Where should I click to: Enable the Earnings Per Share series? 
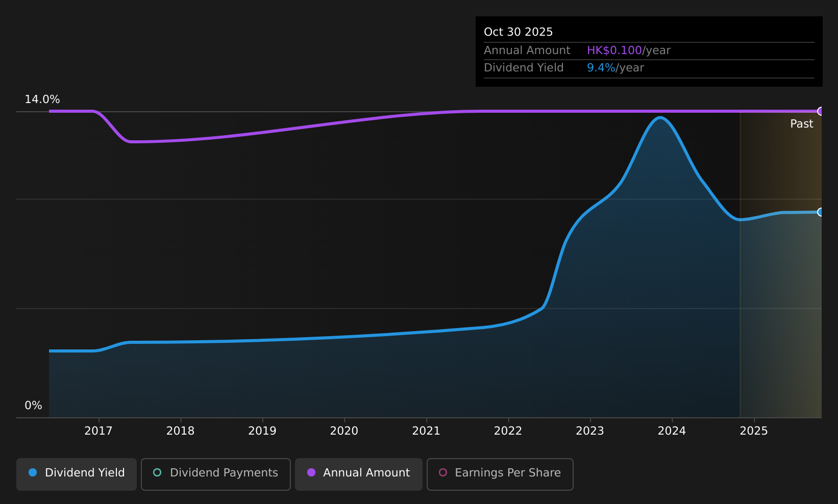[x=500, y=474]
